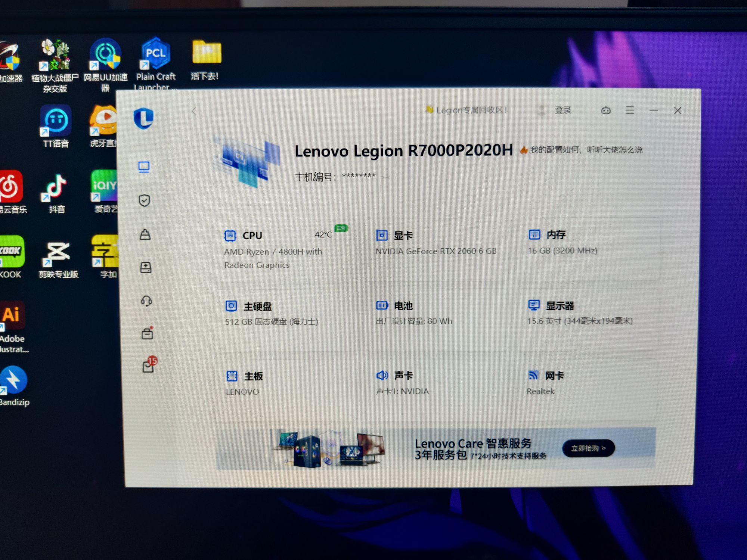Screen dimensions: 747x560
Task: Open 网易云音乐 desktop shortcut
Action: [13, 192]
